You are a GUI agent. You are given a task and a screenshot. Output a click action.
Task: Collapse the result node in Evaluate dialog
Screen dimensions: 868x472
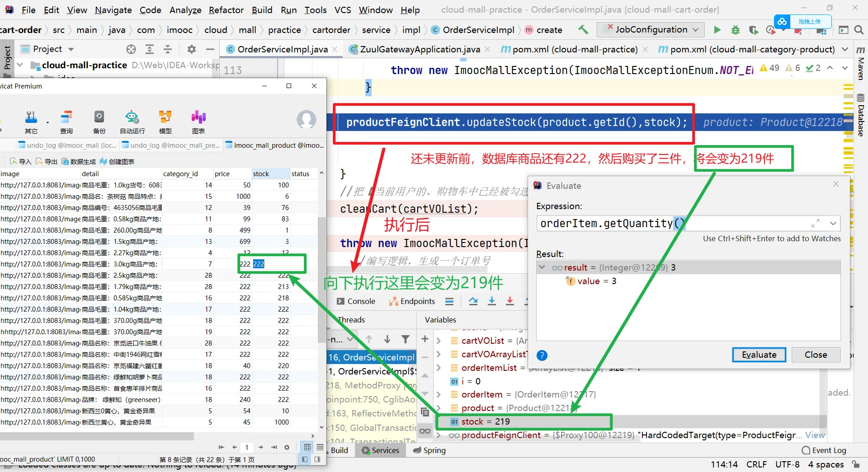542,267
